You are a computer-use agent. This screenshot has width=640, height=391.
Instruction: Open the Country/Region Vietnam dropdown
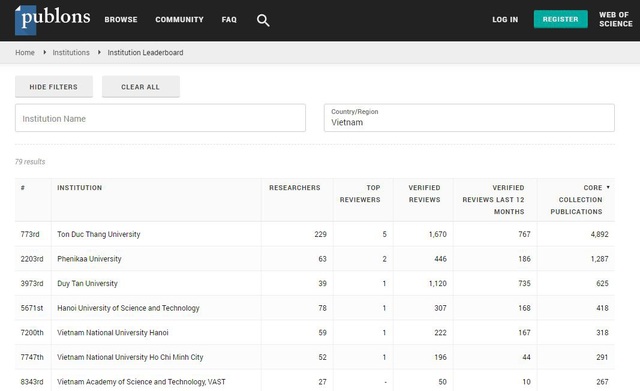click(x=469, y=118)
